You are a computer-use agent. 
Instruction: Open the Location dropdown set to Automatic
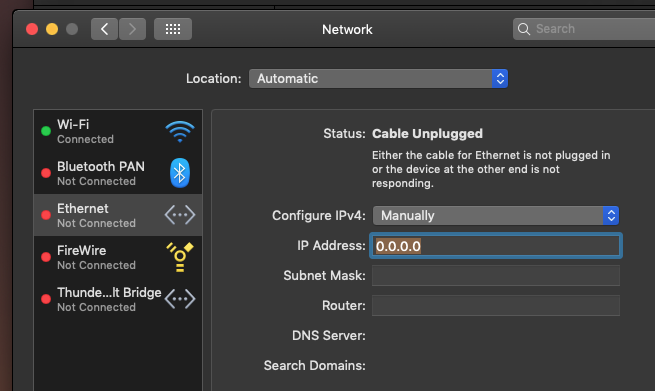[378, 79]
